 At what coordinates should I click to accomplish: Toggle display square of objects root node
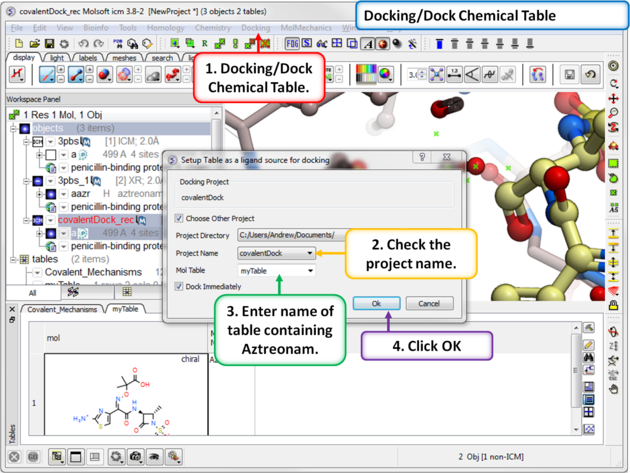(25, 129)
